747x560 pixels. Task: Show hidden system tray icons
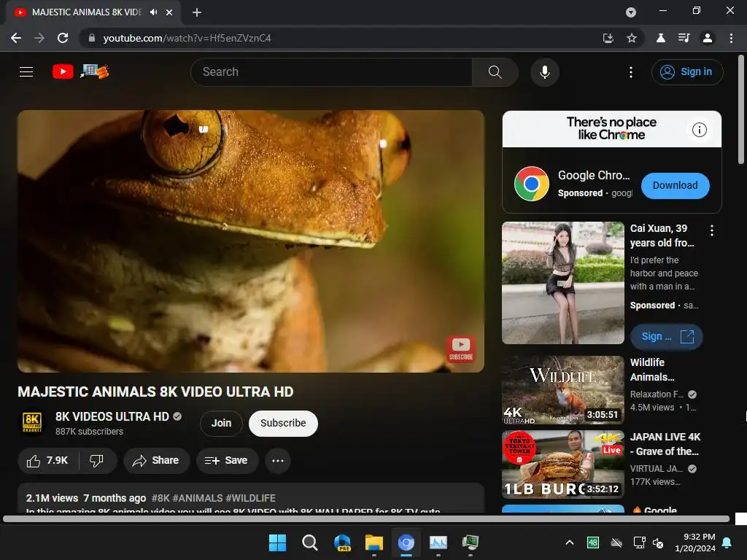(x=569, y=542)
